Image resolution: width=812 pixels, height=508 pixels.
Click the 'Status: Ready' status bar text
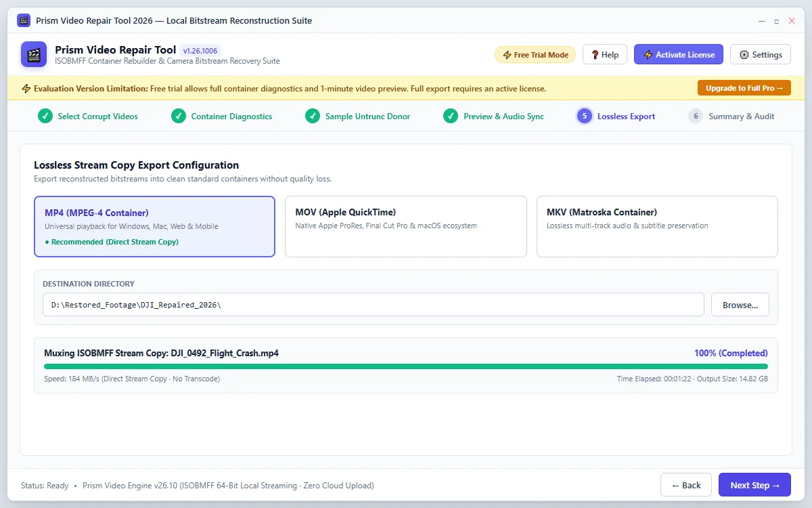45,486
